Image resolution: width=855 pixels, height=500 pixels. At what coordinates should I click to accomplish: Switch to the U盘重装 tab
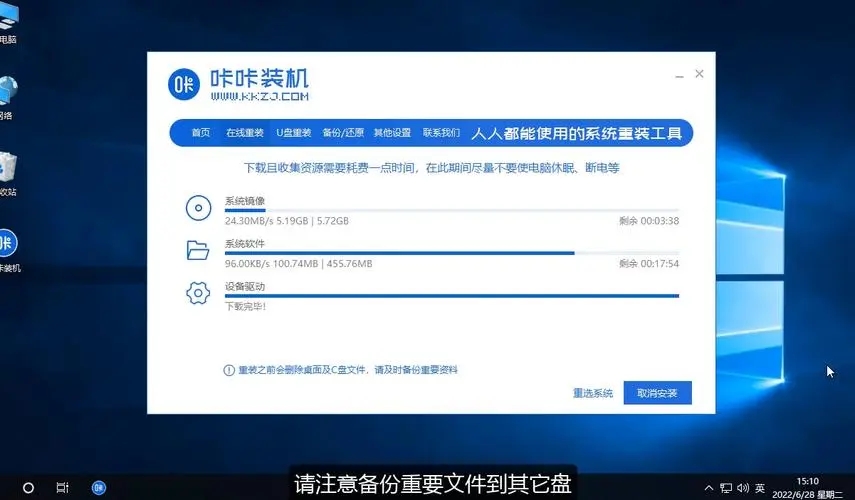[293, 132]
